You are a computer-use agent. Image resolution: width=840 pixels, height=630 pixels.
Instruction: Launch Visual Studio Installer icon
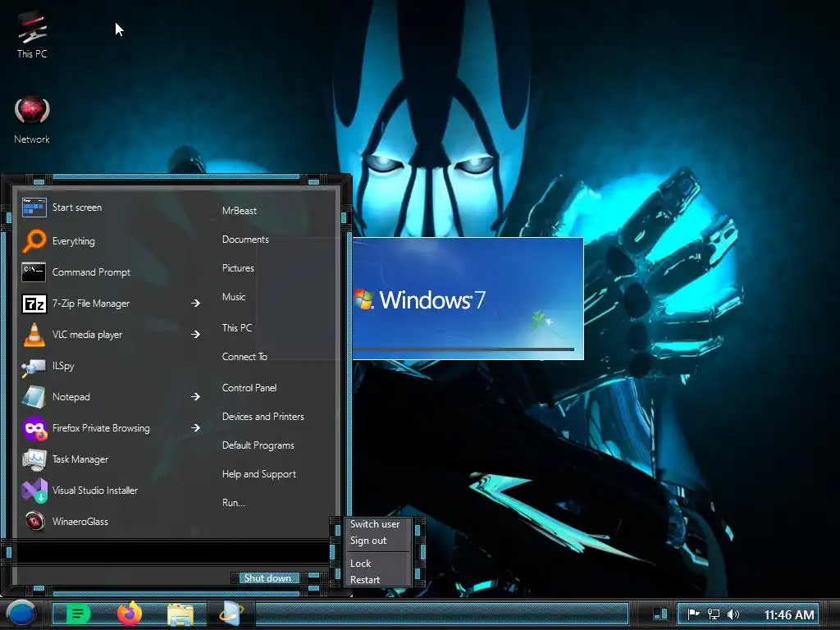(34, 491)
